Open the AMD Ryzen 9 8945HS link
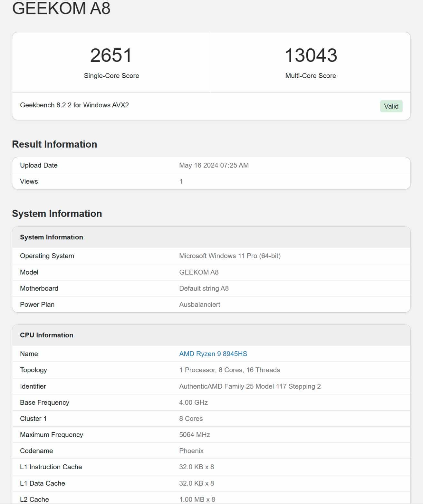423x504 pixels. [x=213, y=354]
